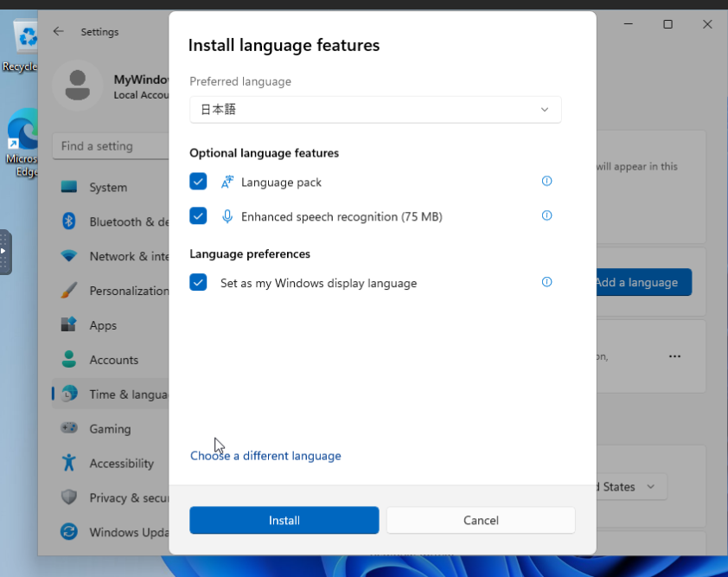Go to Apps settings category
Image resolution: width=728 pixels, height=577 pixels.
(x=102, y=325)
